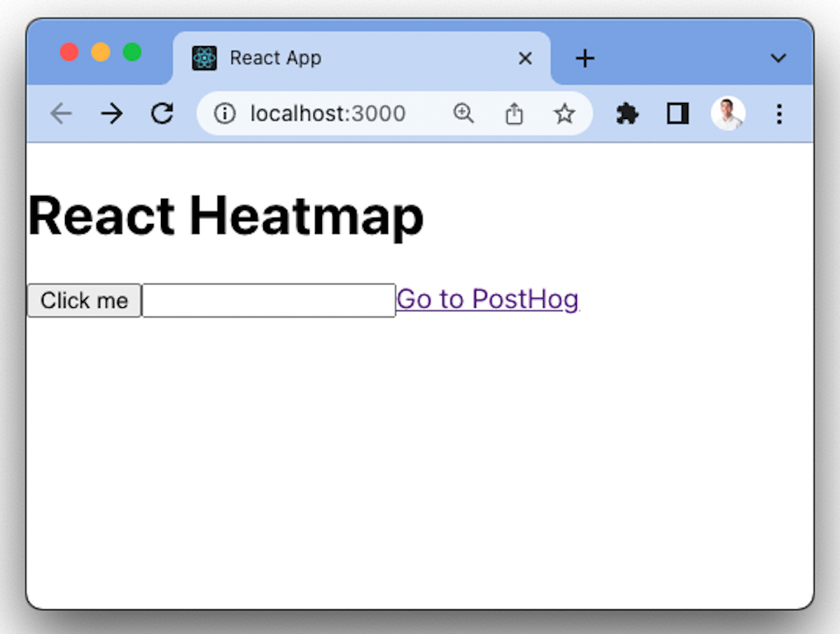
Task: Reload the localhost page
Action: point(162,113)
